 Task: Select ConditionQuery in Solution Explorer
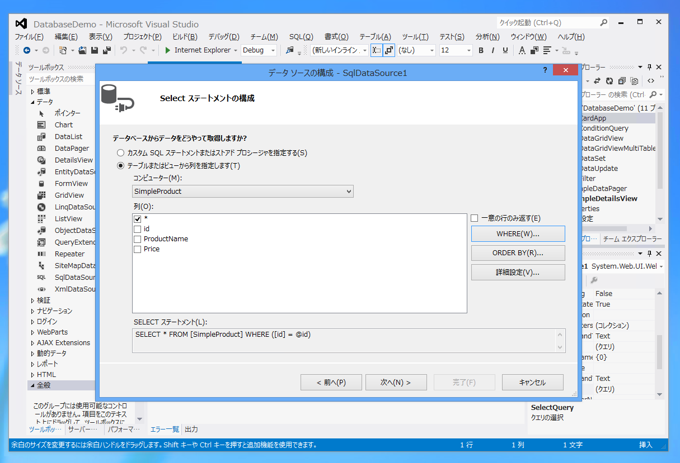[x=605, y=128]
